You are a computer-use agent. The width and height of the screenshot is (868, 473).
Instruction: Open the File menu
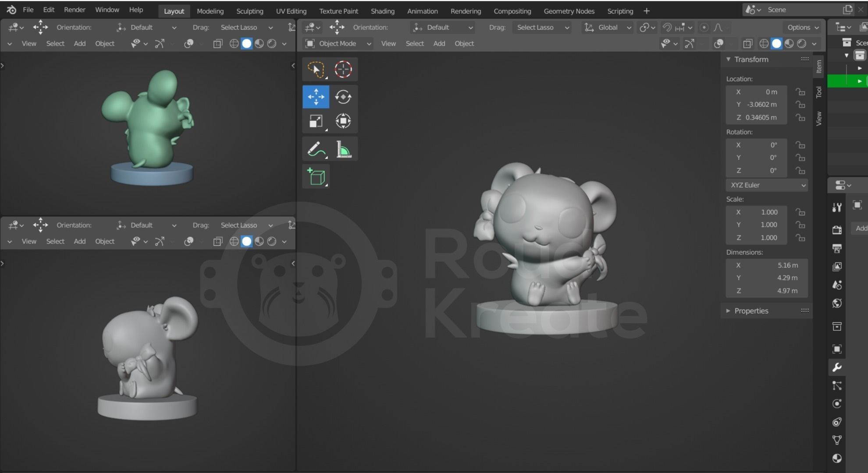coord(28,10)
